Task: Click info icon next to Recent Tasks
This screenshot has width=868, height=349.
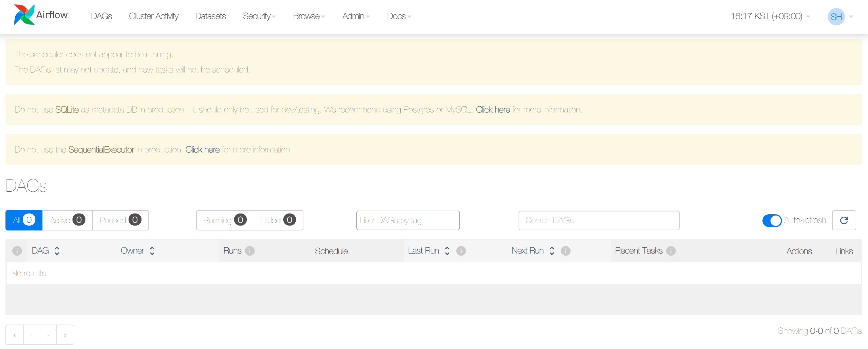Action: click(670, 251)
